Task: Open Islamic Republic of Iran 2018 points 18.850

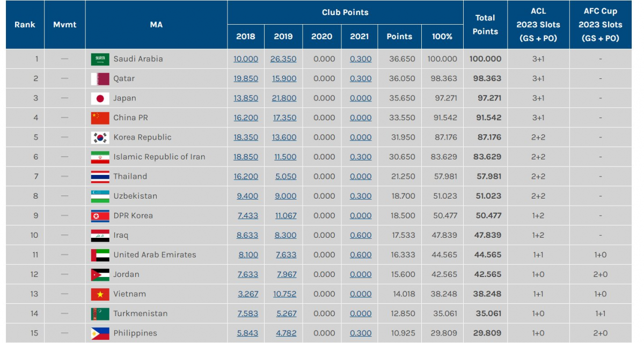Action: (246, 157)
